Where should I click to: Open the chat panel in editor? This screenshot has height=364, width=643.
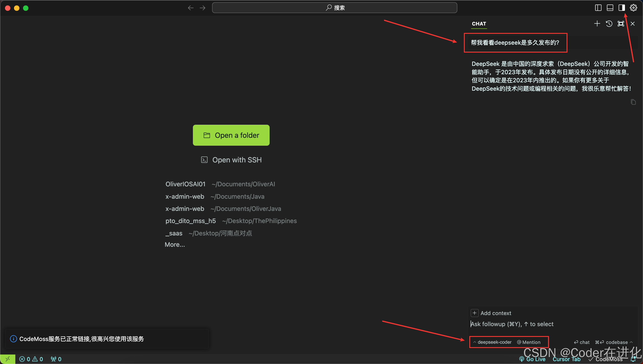click(x=621, y=23)
